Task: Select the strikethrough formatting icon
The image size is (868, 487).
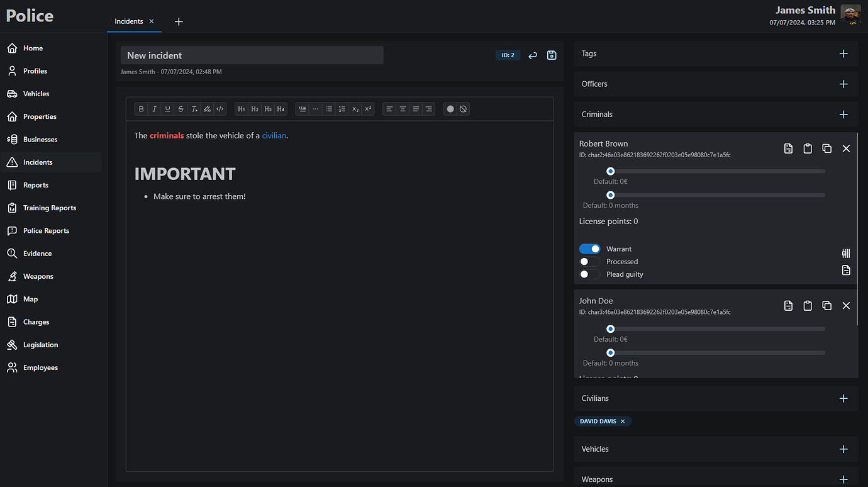Action: click(x=181, y=108)
